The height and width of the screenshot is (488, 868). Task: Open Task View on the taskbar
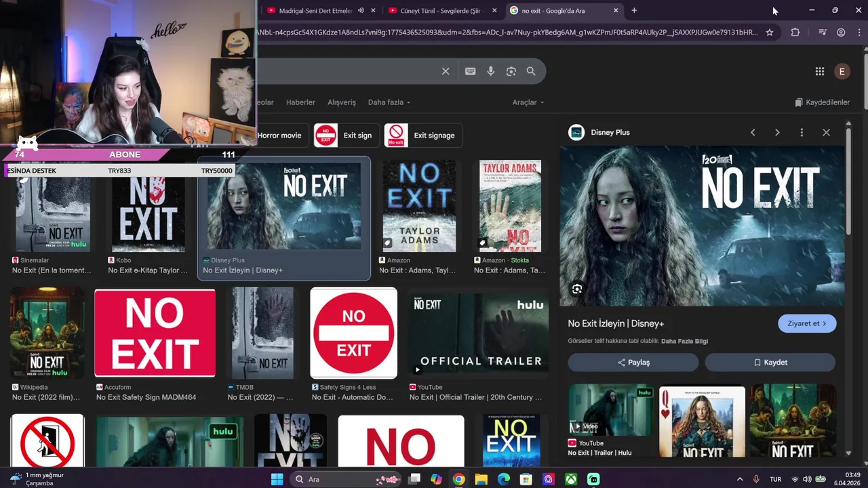coord(414,479)
